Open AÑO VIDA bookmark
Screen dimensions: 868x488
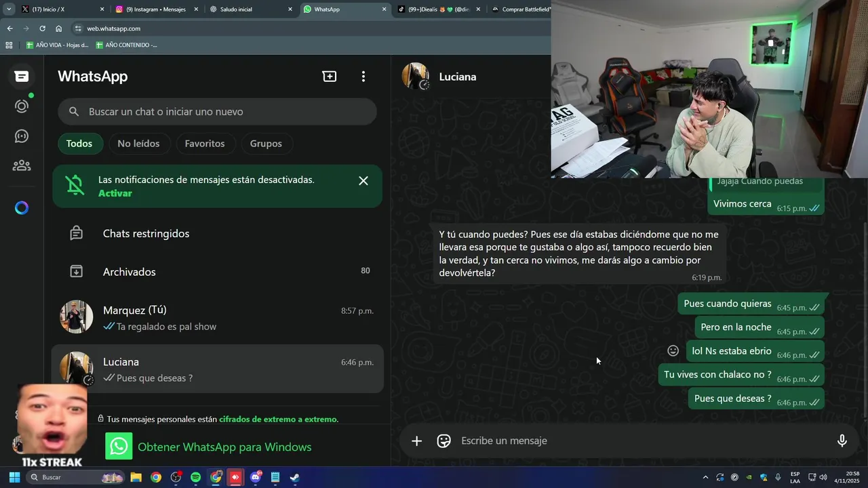(x=58, y=45)
